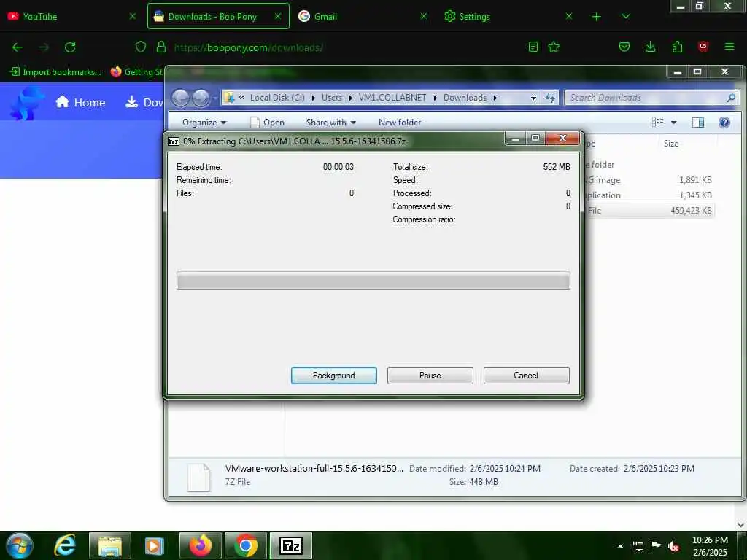Change view with the Explorer view icon
This screenshot has width=747, height=560.
pos(658,122)
